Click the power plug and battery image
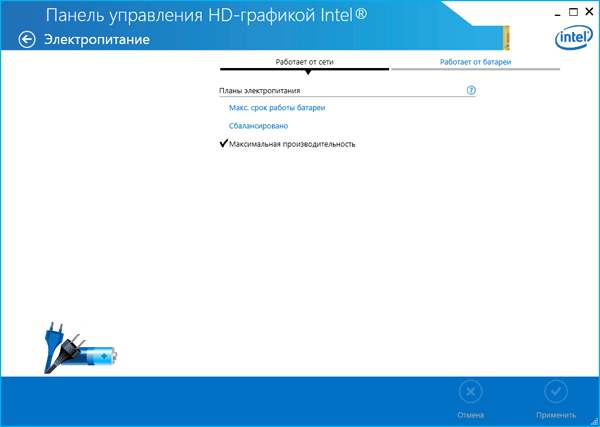This screenshot has height=427, width=600. 78,348
